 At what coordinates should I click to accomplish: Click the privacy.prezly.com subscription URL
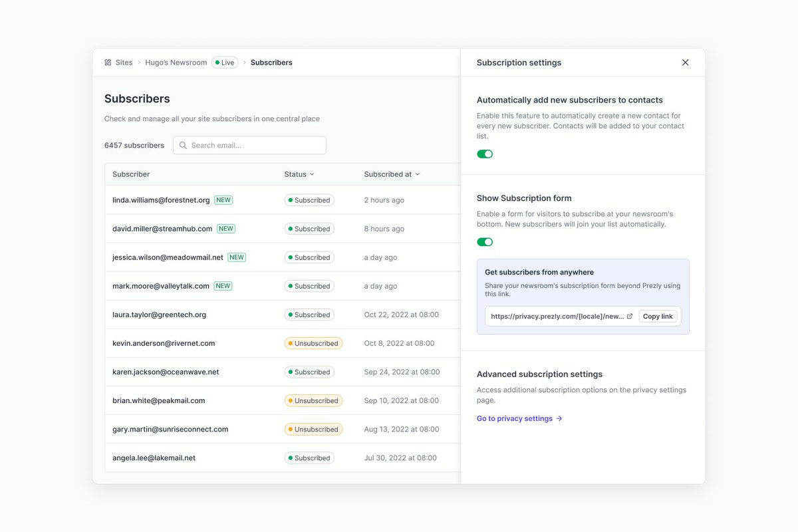coord(557,317)
